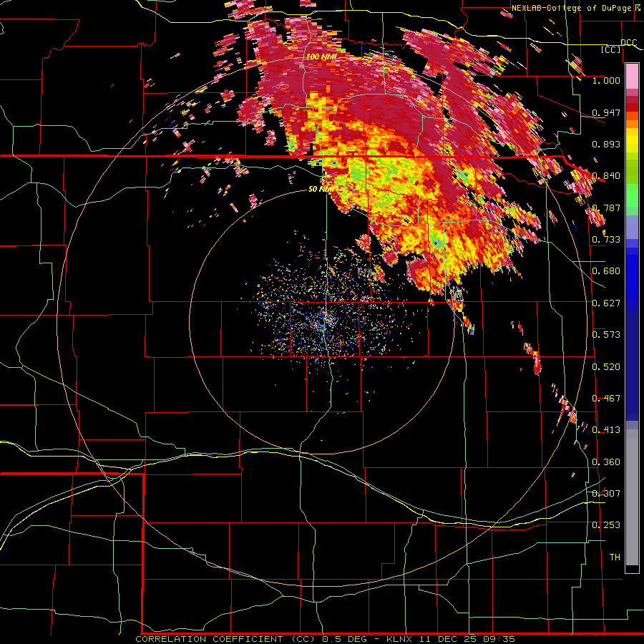Click the 09:35 timestamp in the caption
Screen dimensions: 644x644
coord(499,639)
